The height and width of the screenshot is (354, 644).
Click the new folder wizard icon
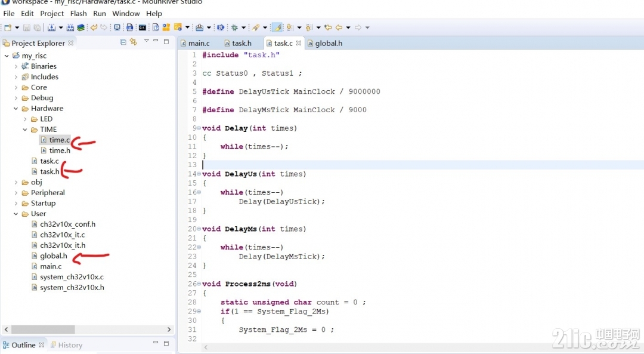[x=178, y=27]
